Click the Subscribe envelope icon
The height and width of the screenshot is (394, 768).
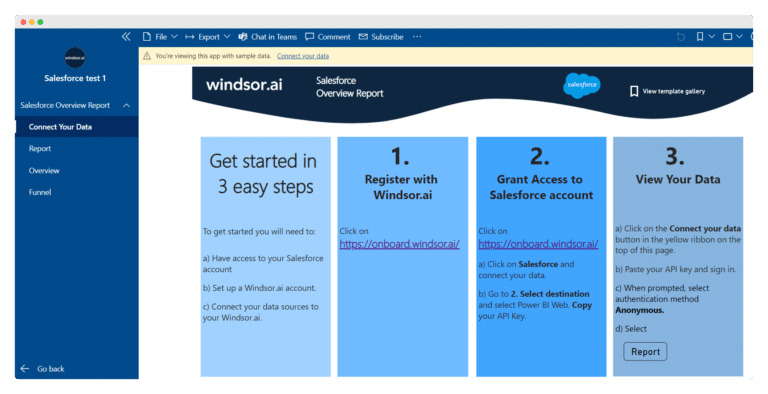tap(363, 37)
